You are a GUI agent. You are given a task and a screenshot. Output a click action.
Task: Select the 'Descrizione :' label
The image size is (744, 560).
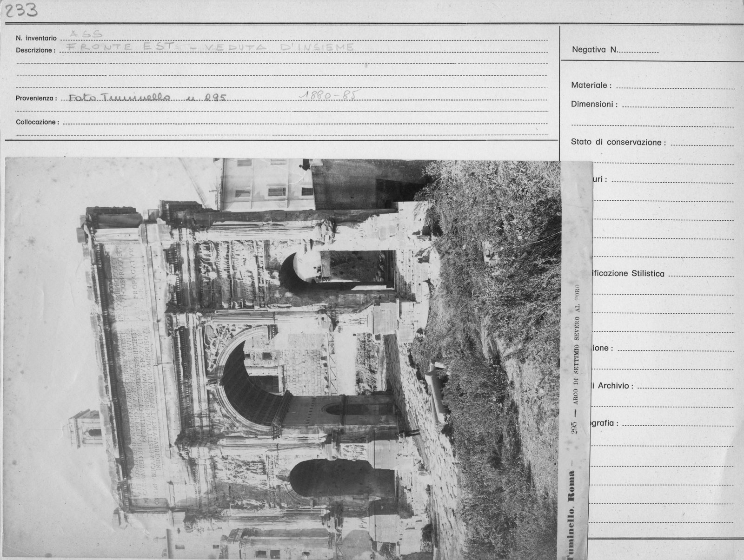36,50
